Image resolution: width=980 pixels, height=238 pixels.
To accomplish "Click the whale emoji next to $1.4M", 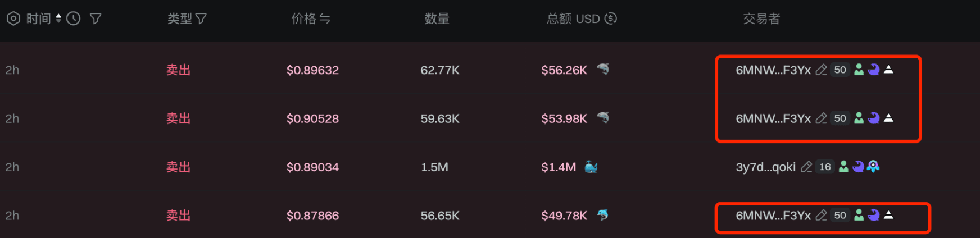I will click(591, 167).
